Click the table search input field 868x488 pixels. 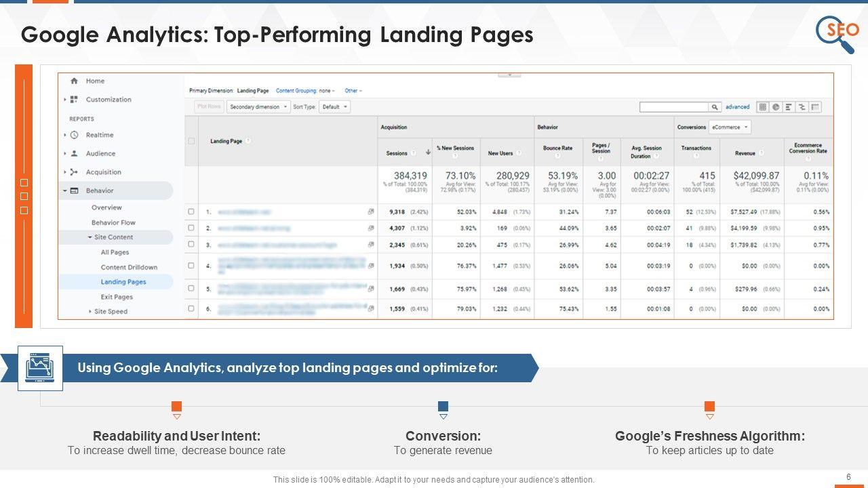[674, 107]
